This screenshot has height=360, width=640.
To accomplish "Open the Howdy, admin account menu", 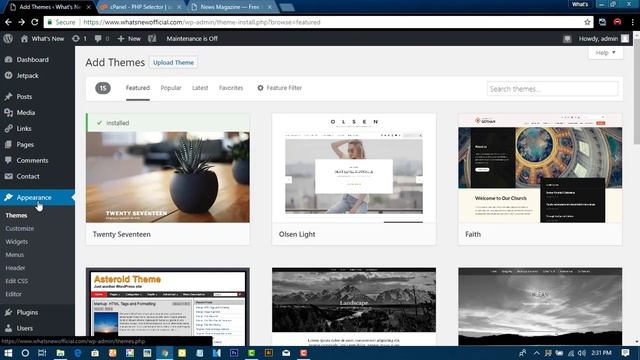I will coord(604,39).
